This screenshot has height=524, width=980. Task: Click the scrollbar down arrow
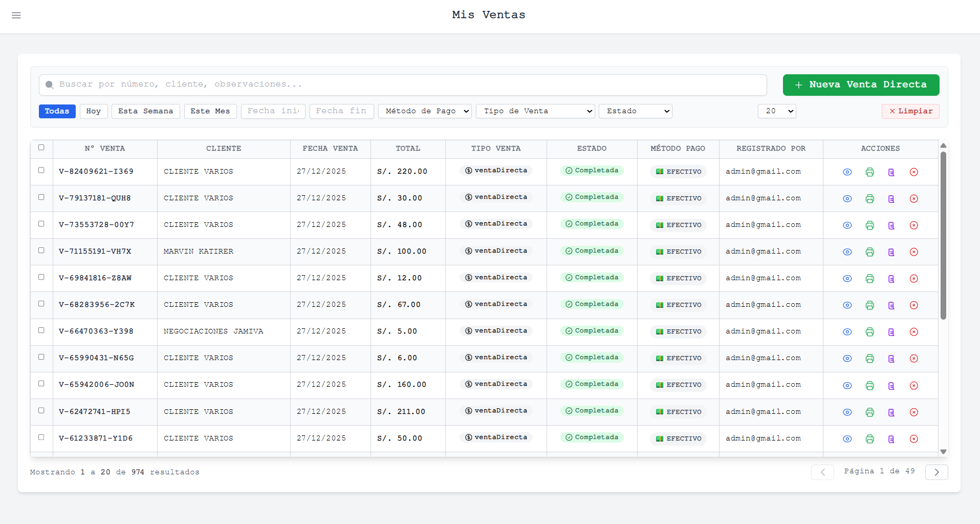(x=943, y=452)
